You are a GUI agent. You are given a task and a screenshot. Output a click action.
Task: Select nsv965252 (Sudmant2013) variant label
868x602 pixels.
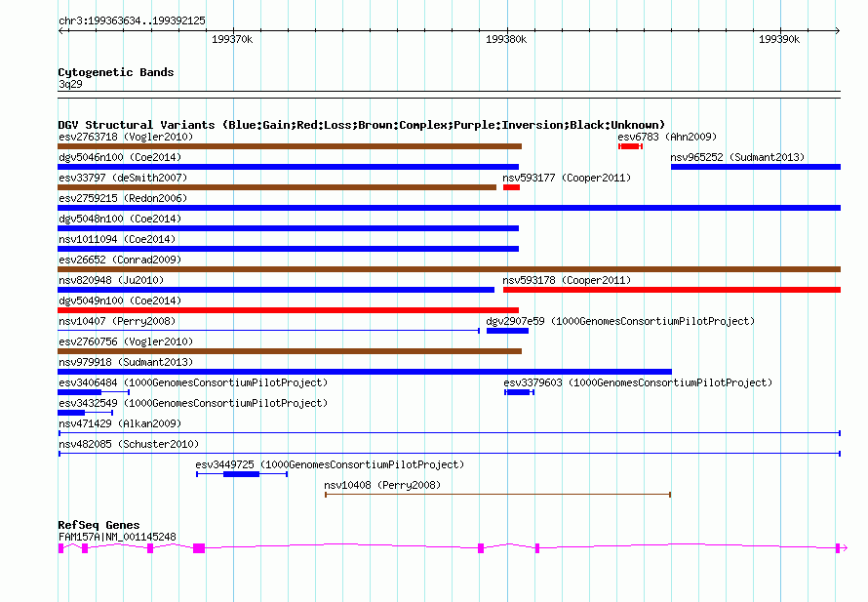coord(737,157)
